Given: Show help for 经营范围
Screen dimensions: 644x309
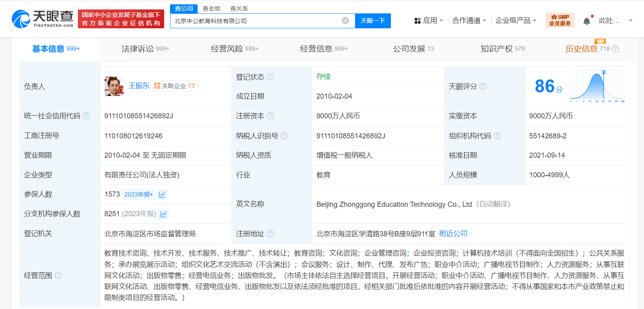Looking at the screenshot, I should click(58, 276).
